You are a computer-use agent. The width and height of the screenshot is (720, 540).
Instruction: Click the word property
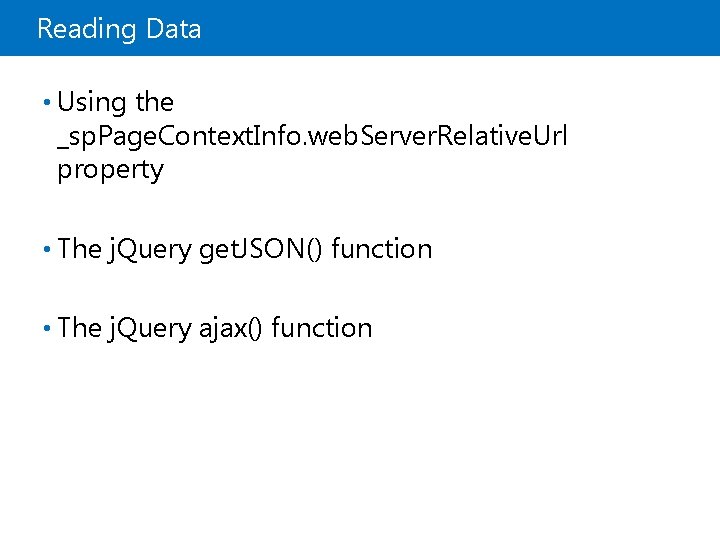coord(110,170)
